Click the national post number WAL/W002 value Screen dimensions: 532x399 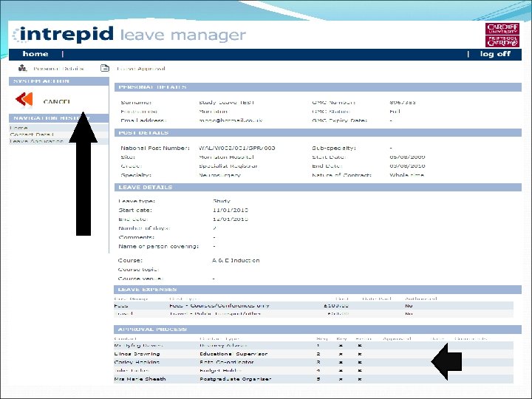(237, 148)
